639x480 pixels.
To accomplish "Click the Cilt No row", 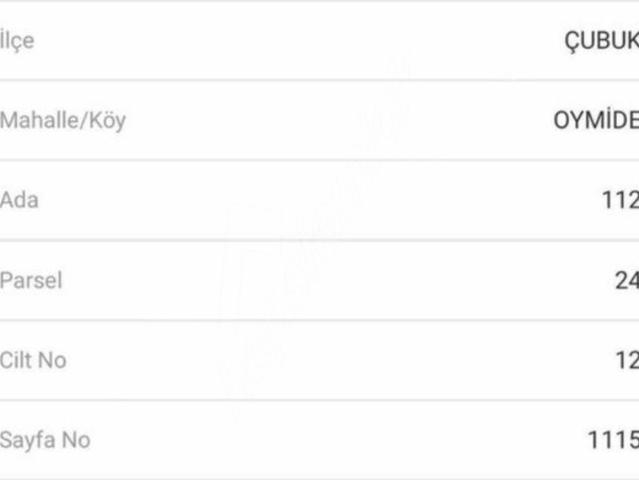I will tap(320, 360).
